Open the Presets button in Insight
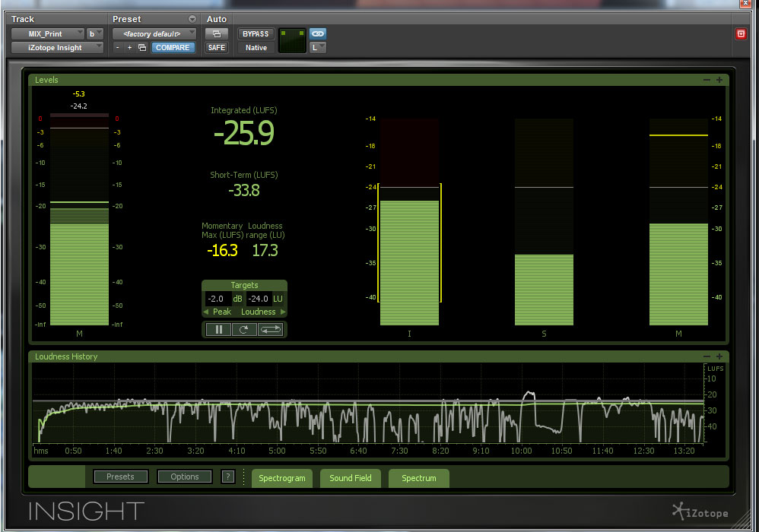Viewport: 759px width, 532px height. (120, 477)
